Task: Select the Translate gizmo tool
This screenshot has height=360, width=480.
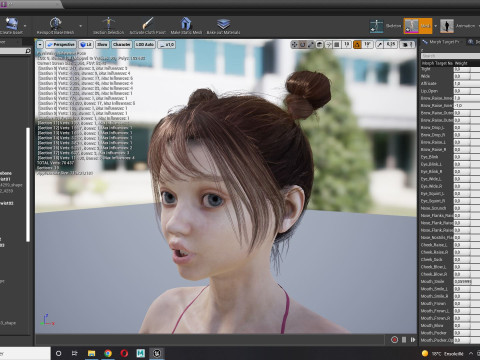Action: [294, 44]
